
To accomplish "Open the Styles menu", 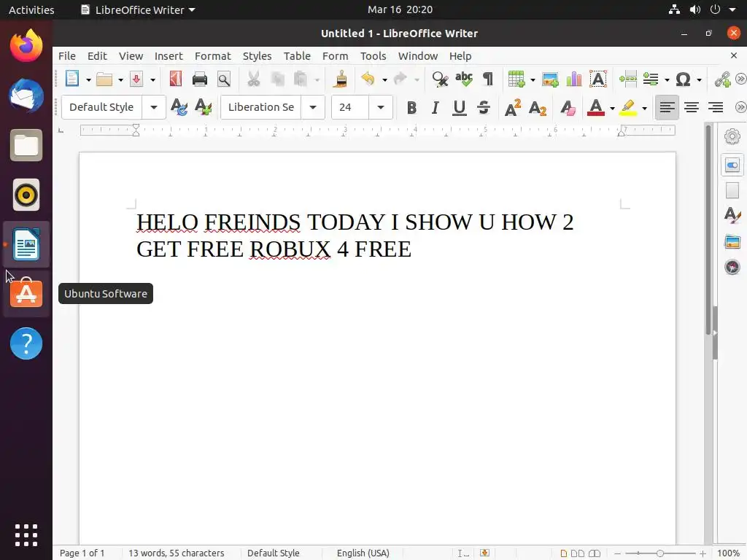I will [x=257, y=55].
